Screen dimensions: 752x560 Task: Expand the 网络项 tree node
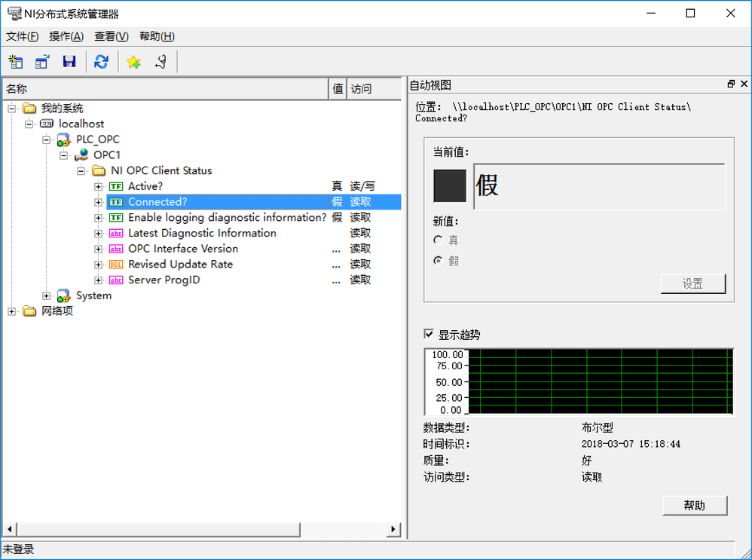pyautogui.click(x=12, y=312)
